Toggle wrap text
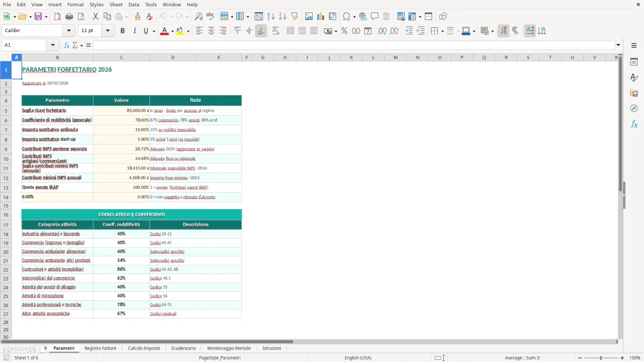The image size is (644, 362). pos(275,31)
